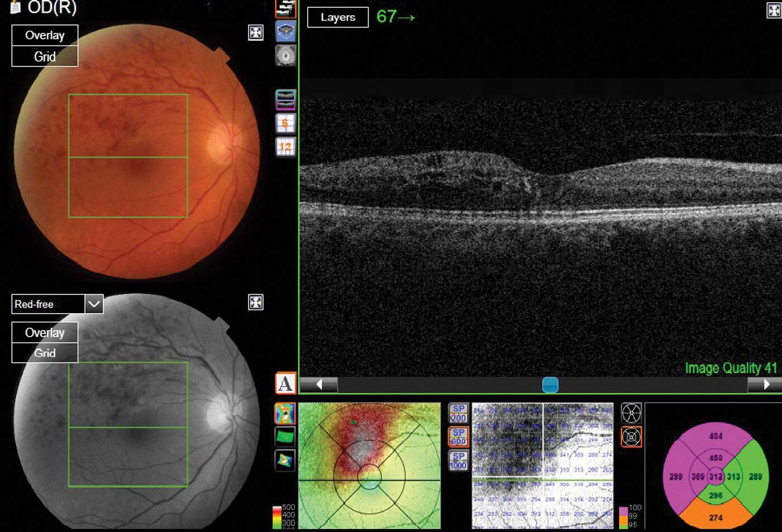Toggle Overlay on the color fundus image
782x532 pixels.
pyautogui.click(x=45, y=35)
